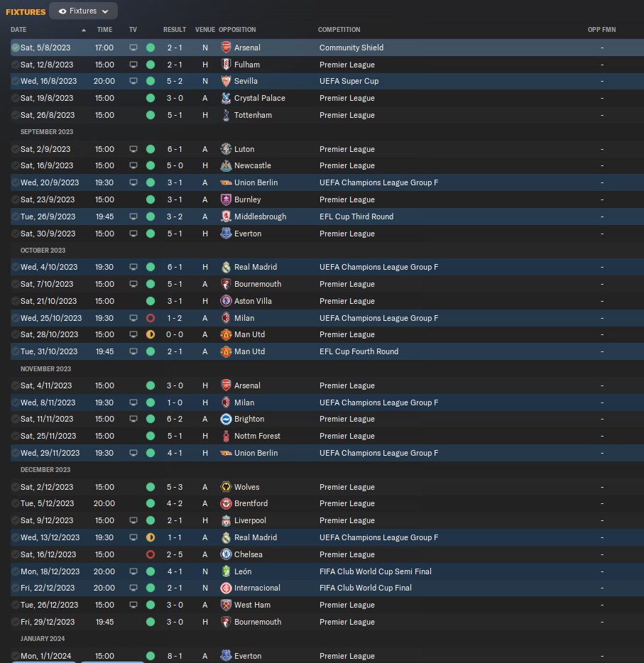Collapse the DECEMBER 2023 month group
The height and width of the screenshot is (663, 644).
45,470
